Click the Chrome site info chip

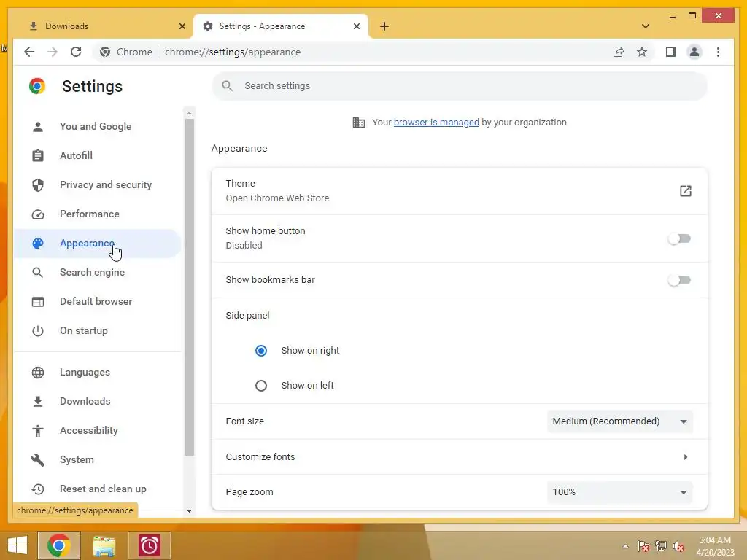coord(125,52)
